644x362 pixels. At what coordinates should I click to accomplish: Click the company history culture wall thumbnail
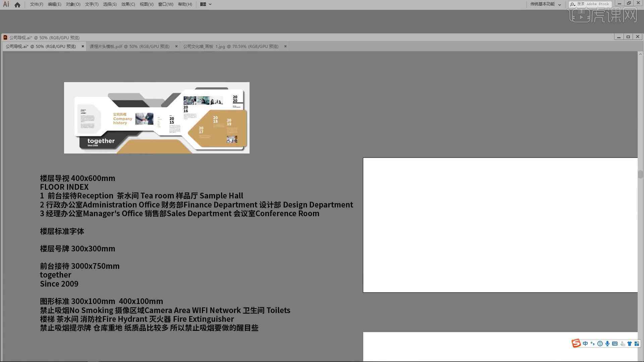click(x=157, y=118)
